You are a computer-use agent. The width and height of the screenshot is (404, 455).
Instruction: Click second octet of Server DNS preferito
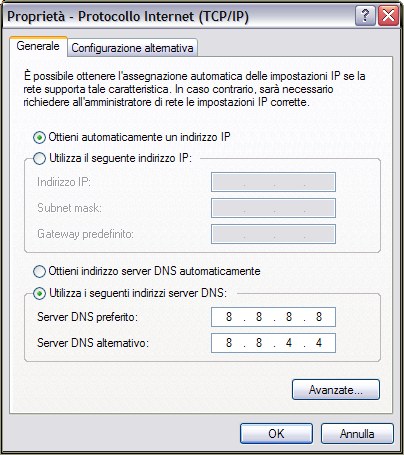259,317
